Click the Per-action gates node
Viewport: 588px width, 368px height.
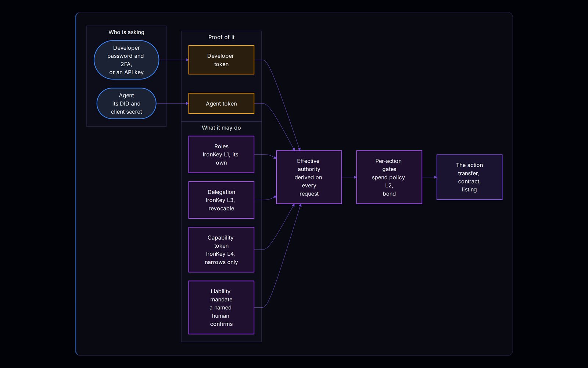pyautogui.click(x=389, y=177)
